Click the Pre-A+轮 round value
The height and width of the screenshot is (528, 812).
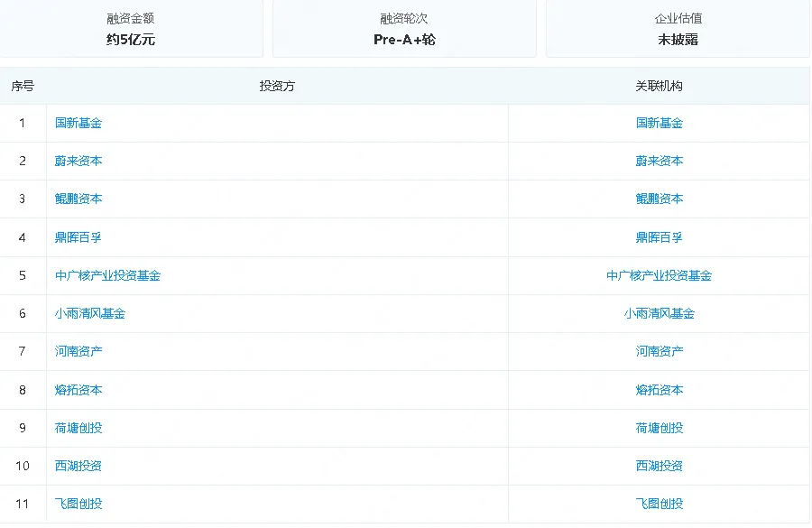(404, 40)
